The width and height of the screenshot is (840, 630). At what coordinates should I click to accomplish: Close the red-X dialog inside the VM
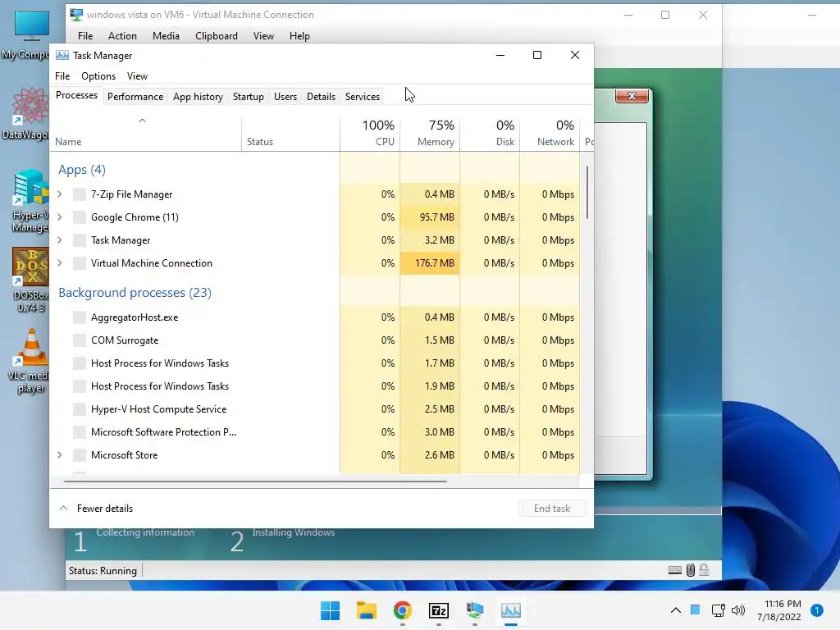(632, 96)
